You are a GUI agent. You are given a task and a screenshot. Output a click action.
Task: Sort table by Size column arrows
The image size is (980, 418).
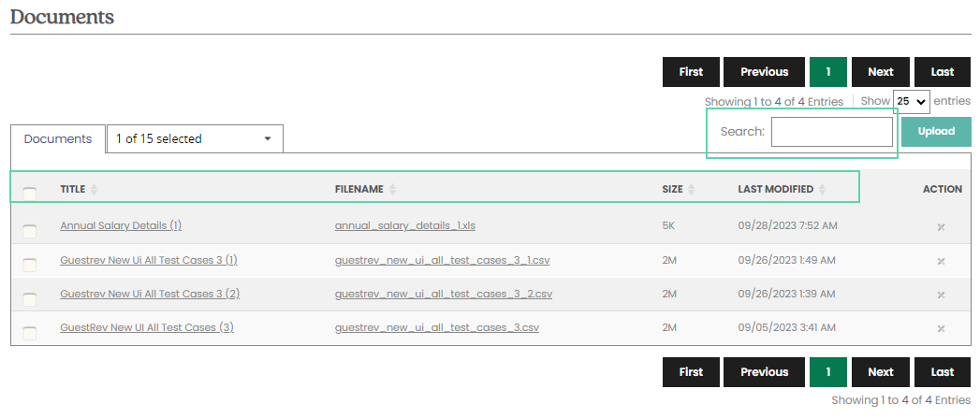click(691, 189)
